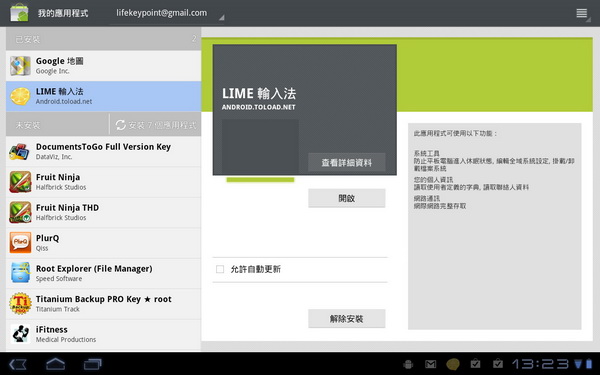Open the Android debug notification icon
Screen dimensions: 600x375
tap(408, 364)
